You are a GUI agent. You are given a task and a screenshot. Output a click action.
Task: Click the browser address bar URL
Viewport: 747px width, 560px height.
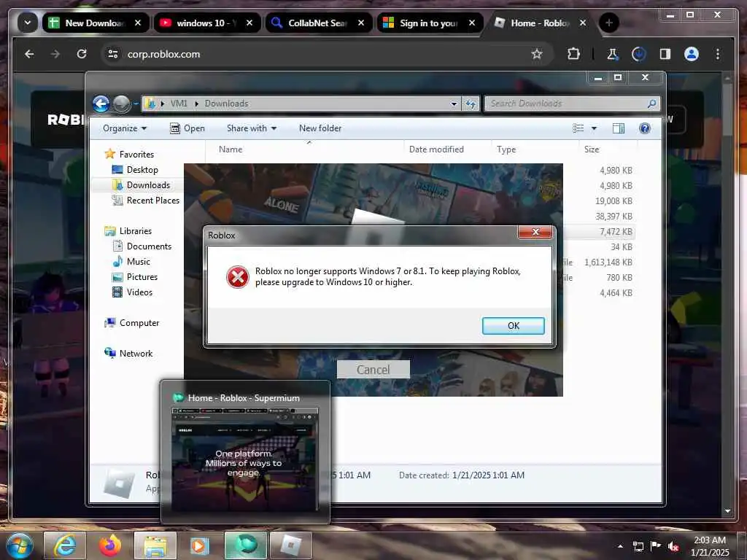point(163,54)
